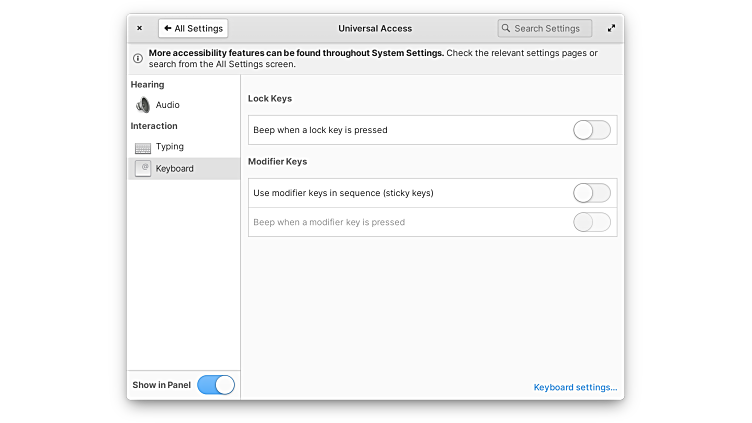Click the 'Beep when a lock key' label
752x423 pixels.
pyautogui.click(x=320, y=130)
